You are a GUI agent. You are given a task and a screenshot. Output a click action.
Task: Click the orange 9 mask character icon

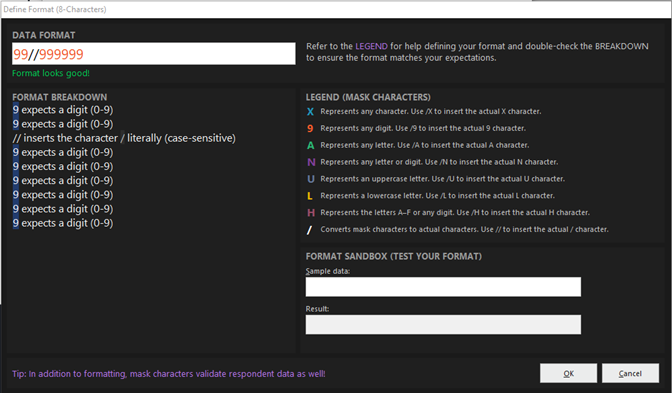pyautogui.click(x=310, y=128)
